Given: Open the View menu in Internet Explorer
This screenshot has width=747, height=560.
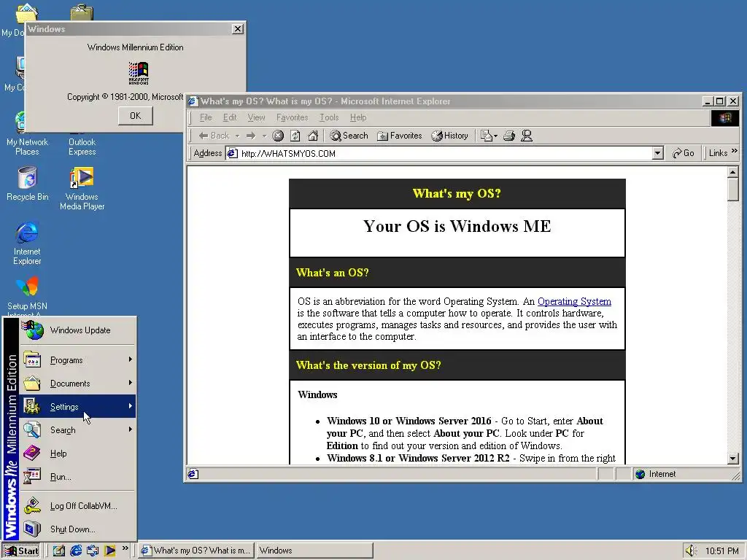Looking at the screenshot, I should tap(256, 117).
